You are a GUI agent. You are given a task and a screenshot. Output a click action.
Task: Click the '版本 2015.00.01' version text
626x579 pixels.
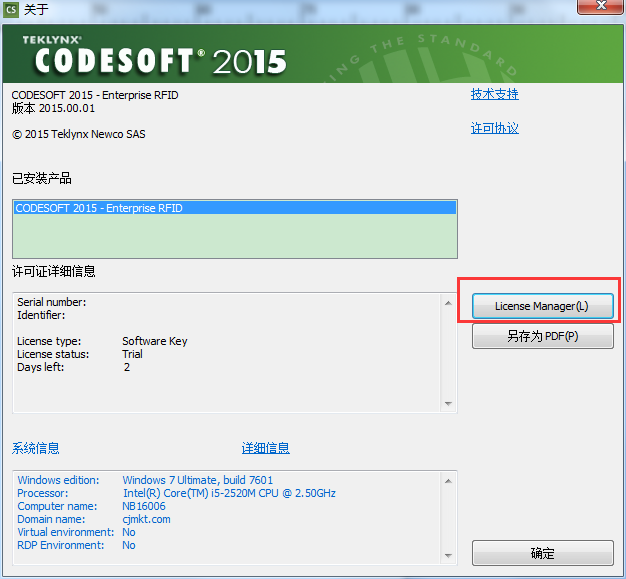[53, 108]
